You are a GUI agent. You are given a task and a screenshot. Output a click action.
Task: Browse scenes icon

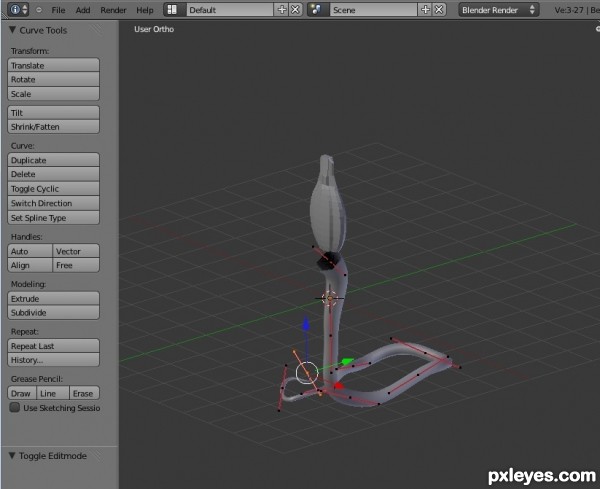point(316,10)
